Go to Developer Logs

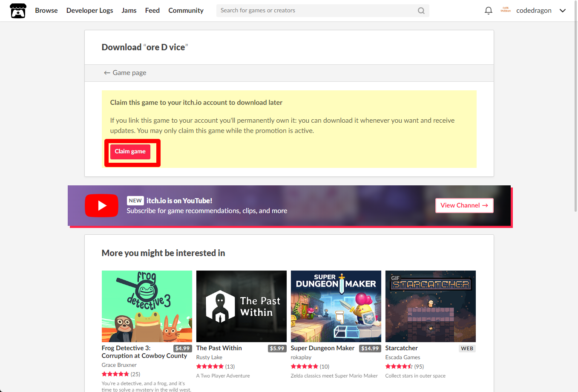coord(90,11)
